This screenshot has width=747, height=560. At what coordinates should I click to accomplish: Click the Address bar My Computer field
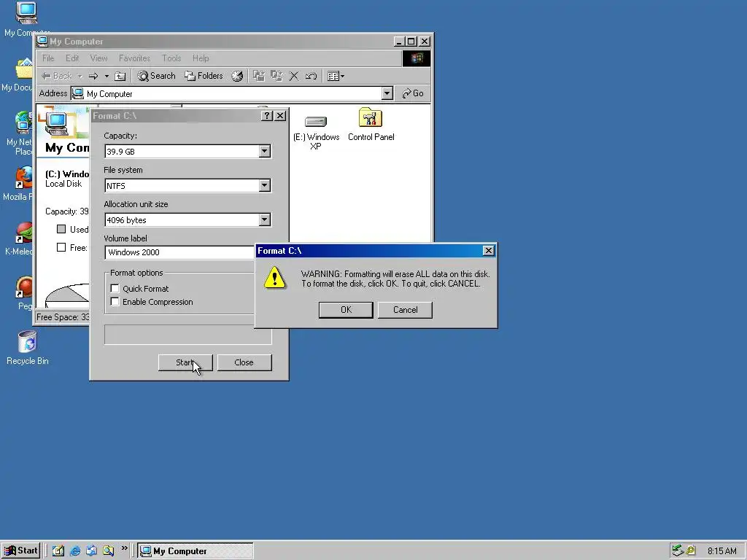point(227,94)
